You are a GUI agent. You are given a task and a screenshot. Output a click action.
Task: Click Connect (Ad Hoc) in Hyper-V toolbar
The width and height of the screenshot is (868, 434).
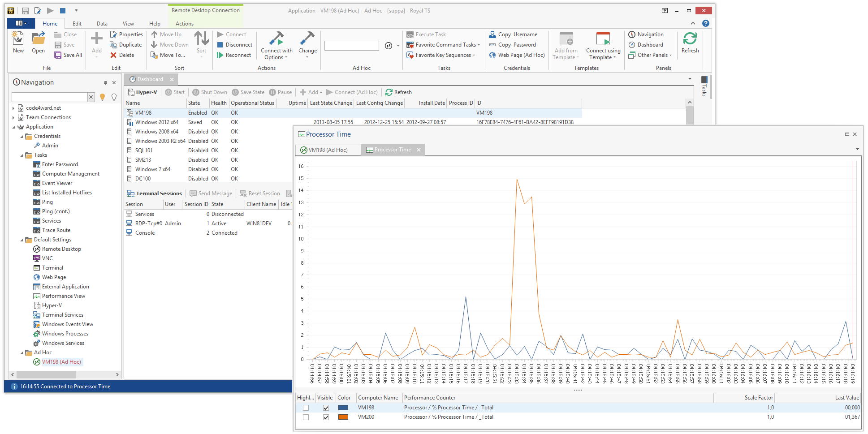click(352, 92)
